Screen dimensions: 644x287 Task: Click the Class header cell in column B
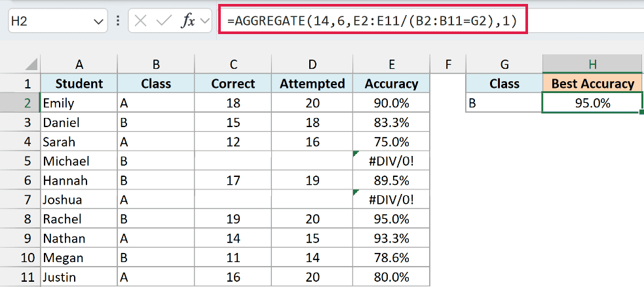pos(156,84)
